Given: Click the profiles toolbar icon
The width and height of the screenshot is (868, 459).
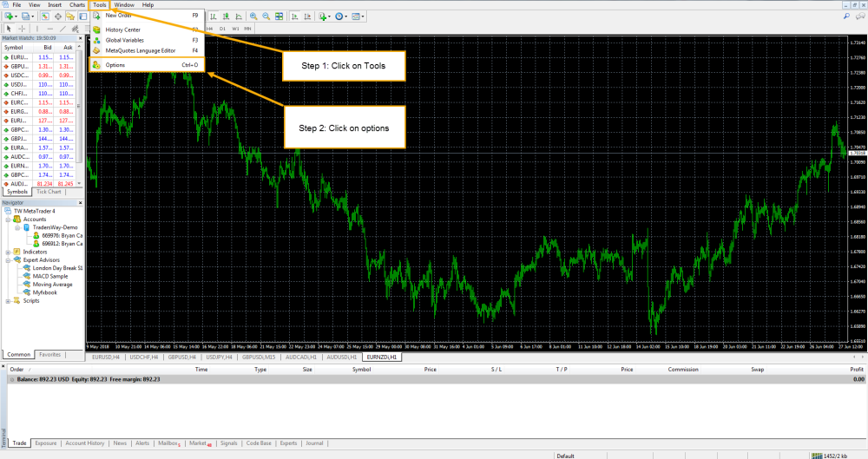Looking at the screenshot, I should click(x=25, y=16).
